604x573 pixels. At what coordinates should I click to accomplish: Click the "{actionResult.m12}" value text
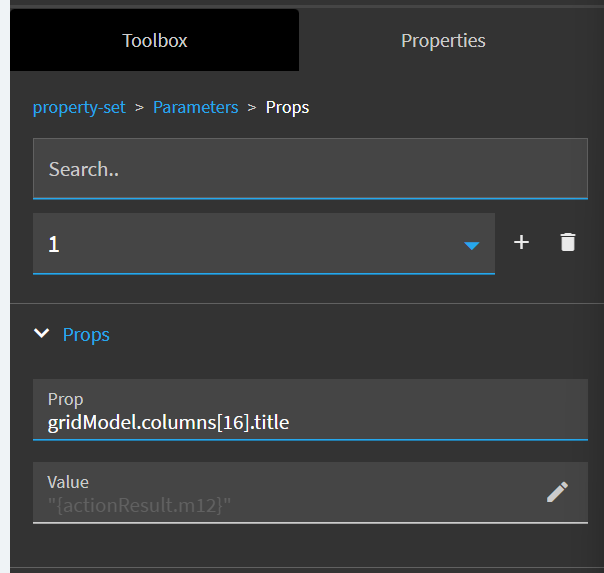pos(139,505)
